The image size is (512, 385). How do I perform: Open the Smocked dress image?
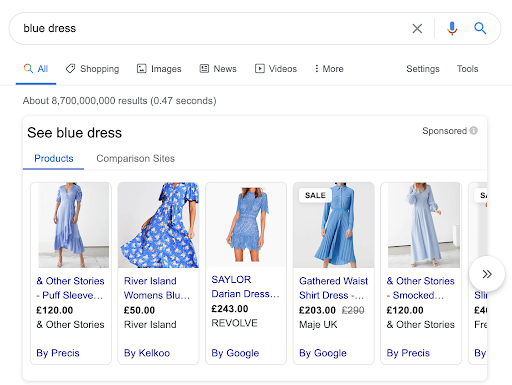[x=424, y=225]
